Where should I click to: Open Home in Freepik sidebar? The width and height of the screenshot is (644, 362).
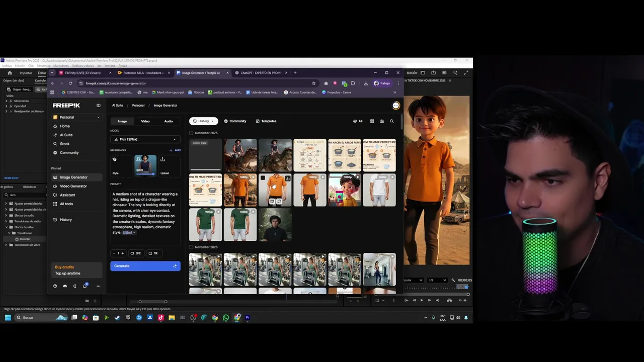click(x=65, y=126)
